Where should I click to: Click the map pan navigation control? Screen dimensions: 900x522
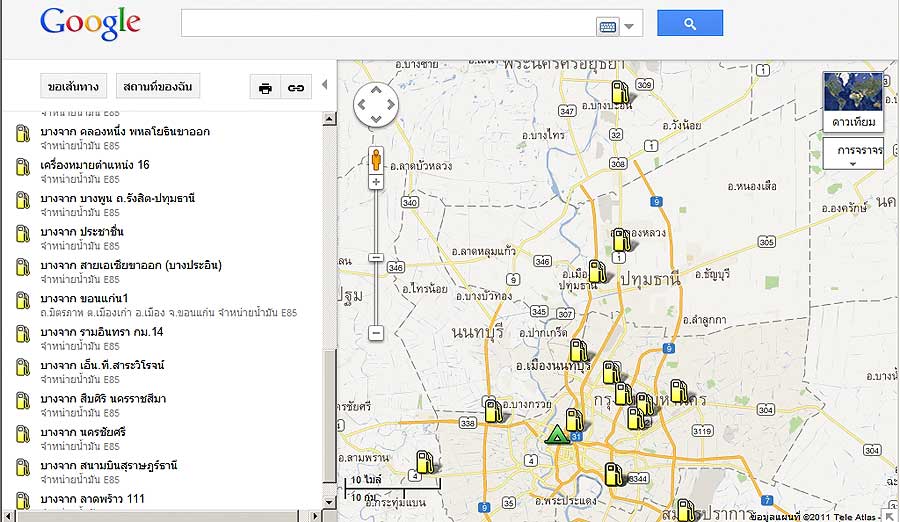(376, 104)
